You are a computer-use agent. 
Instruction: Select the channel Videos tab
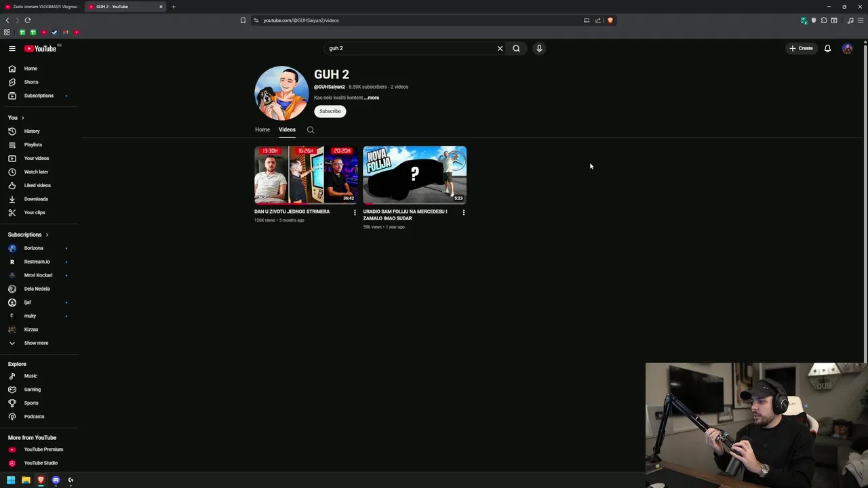pyautogui.click(x=287, y=129)
